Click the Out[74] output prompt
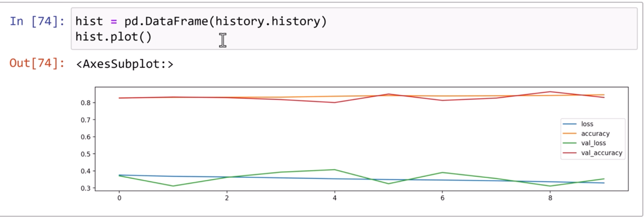 (37, 64)
